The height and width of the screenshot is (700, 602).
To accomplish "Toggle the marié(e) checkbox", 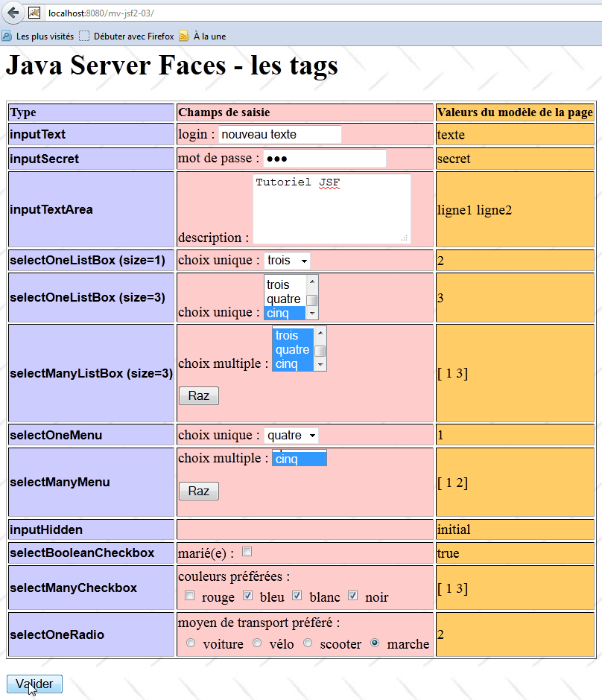I will (247, 552).
